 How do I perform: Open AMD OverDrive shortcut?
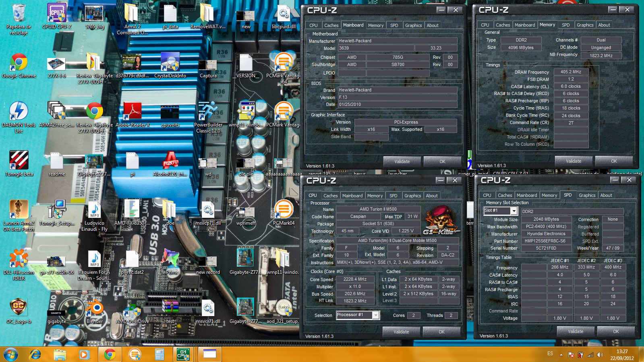coord(133,311)
